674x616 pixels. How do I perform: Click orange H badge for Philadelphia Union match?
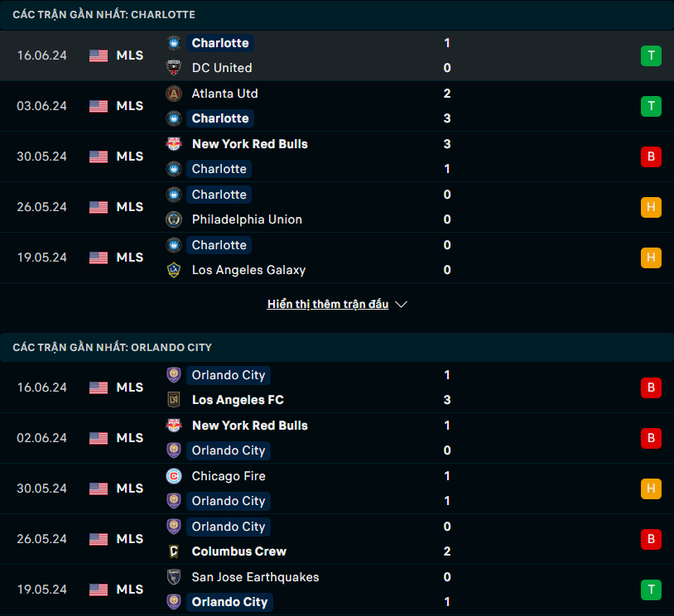point(651,207)
